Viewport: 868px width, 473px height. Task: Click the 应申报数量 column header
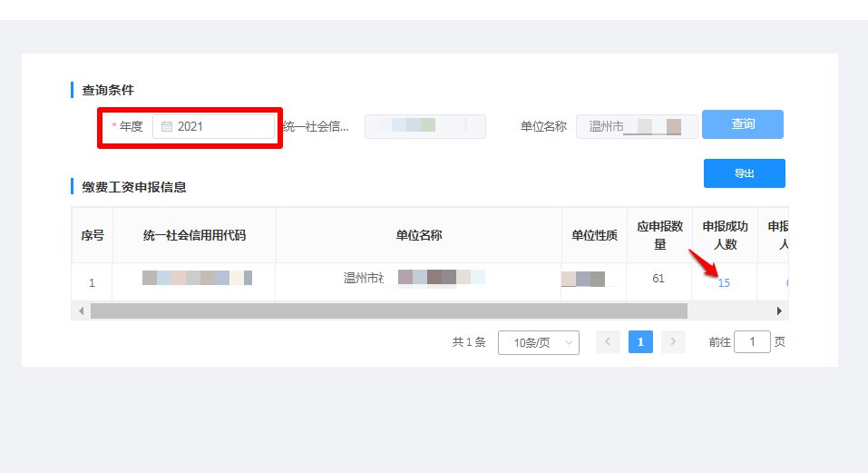point(658,235)
